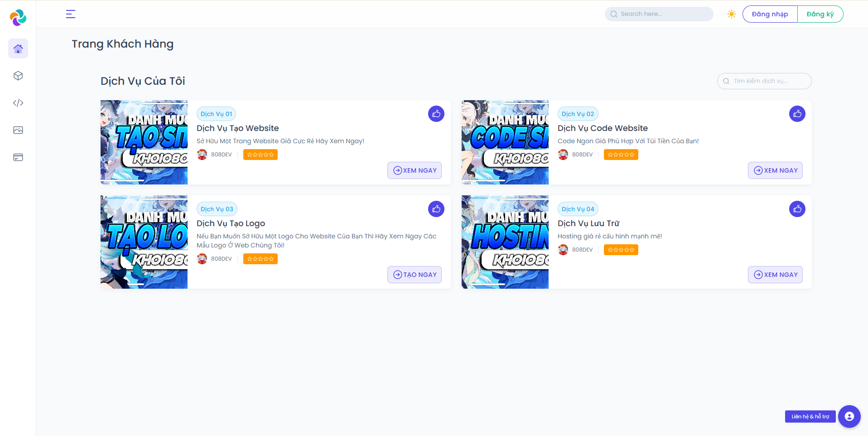Click the Đăng nhập button

tap(770, 14)
